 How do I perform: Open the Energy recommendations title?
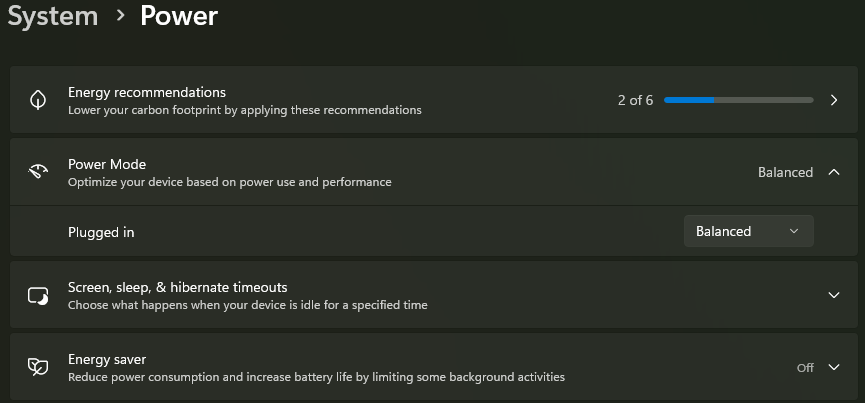147,92
